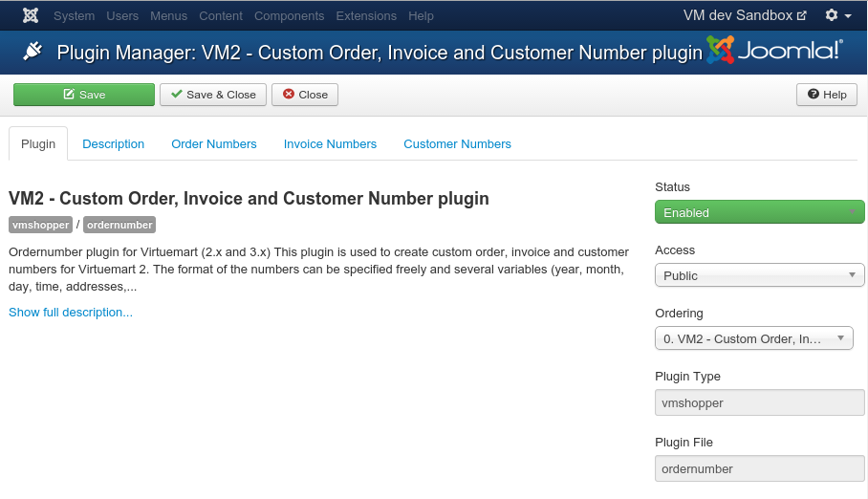Open the Access Public dropdown
This screenshot has width=868, height=499.
tap(759, 275)
